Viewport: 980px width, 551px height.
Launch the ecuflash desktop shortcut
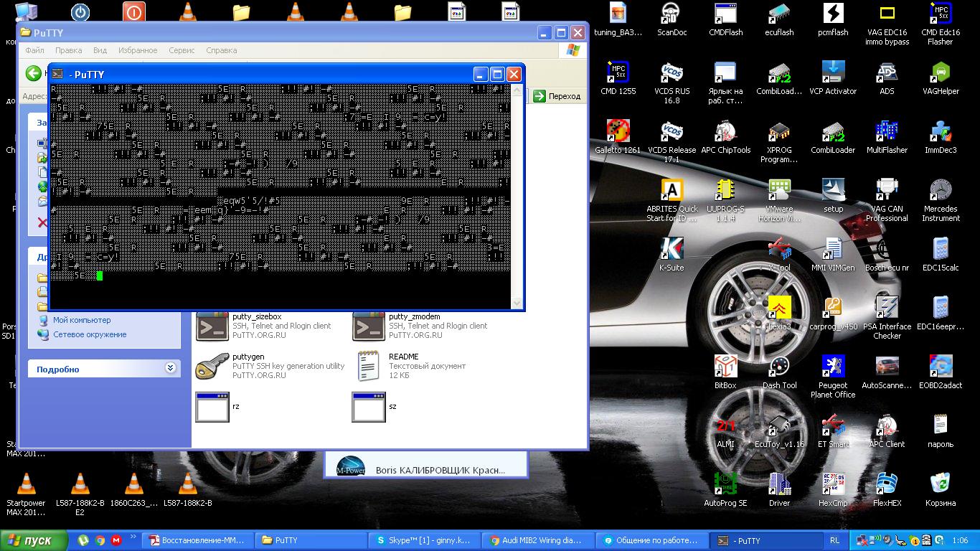click(779, 17)
